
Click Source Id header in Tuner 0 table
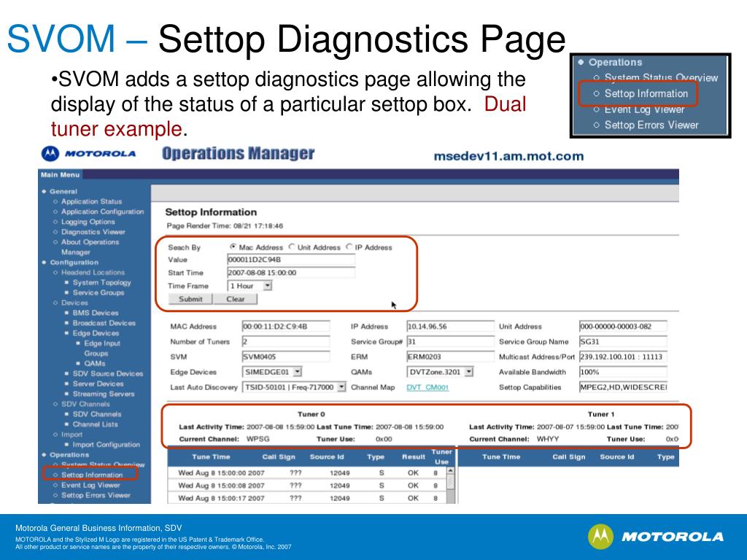(327, 456)
